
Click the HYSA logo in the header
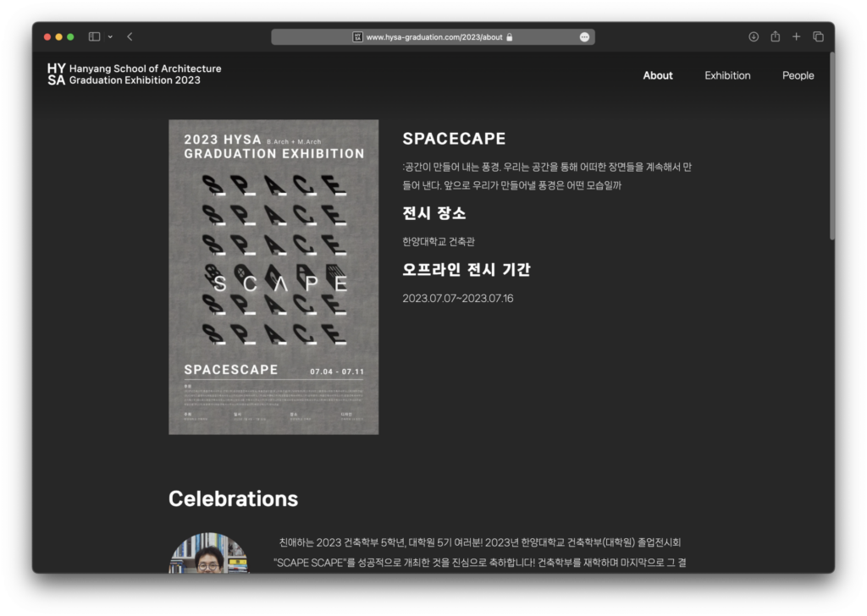(x=56, y=74)
